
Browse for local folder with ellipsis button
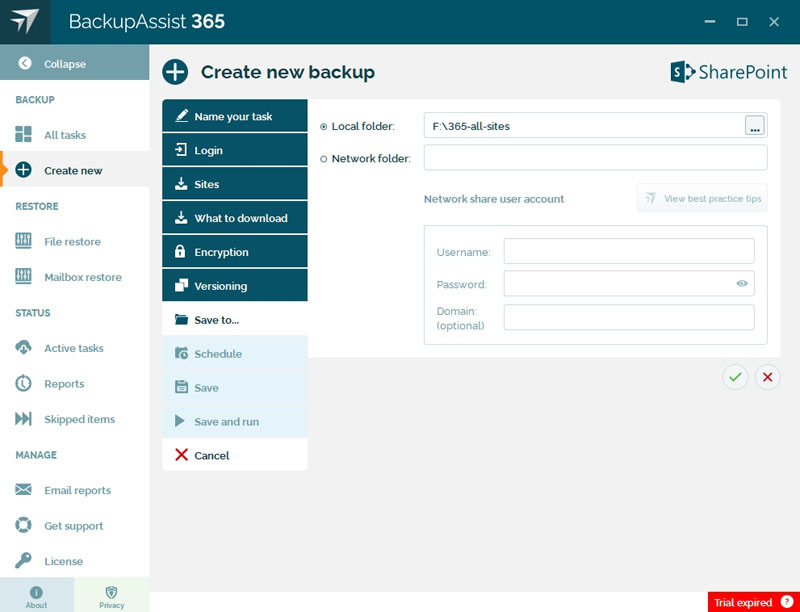755,125
